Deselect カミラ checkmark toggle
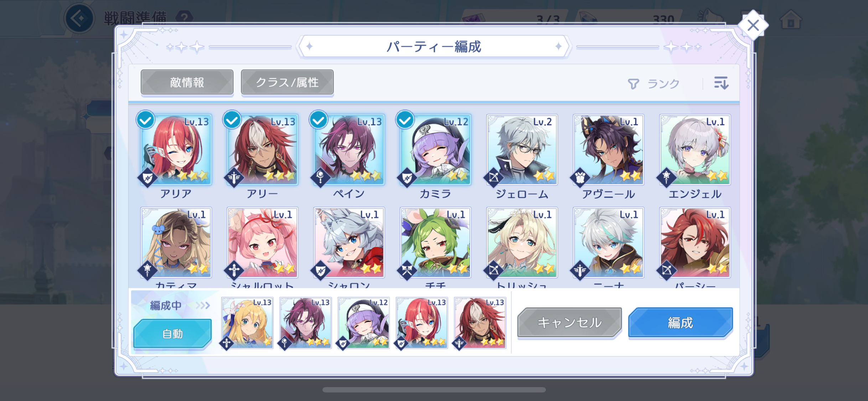 click(405, 120)
